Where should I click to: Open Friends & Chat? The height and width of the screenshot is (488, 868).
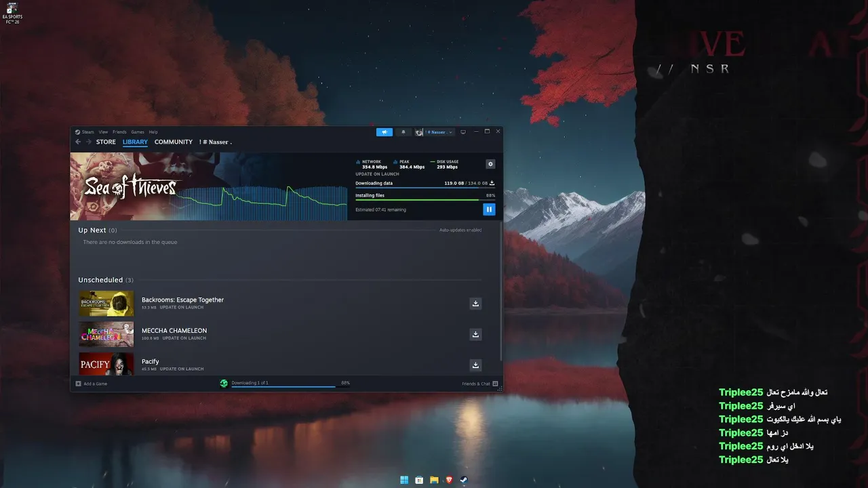(x=476, y=384)
